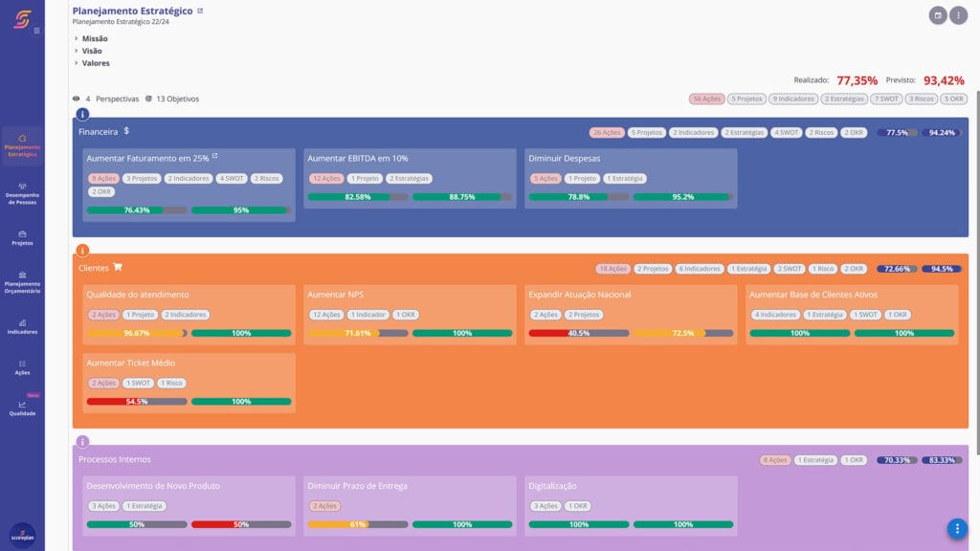Click the 56 Ações summary tag at top
Viewport: 980px width, 551px height.
[x=706, y=99]
